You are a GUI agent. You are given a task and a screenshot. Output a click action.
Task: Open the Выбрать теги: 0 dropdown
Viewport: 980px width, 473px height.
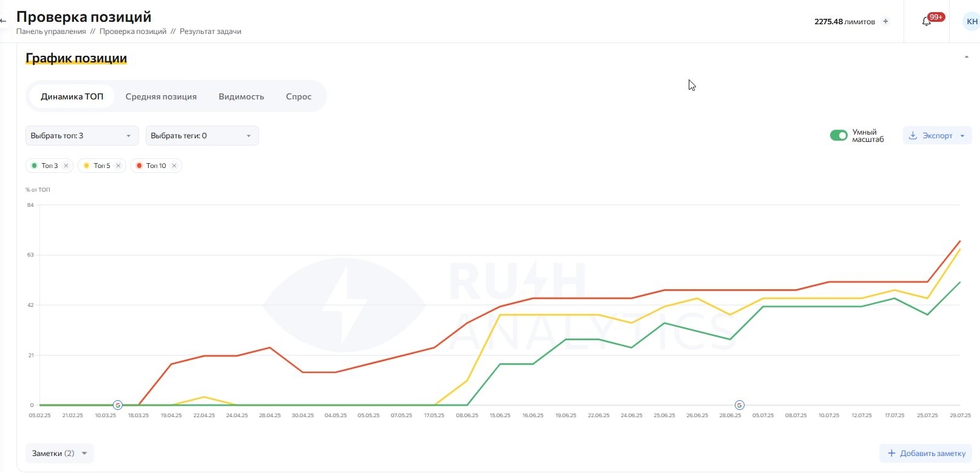click(202, 135)
